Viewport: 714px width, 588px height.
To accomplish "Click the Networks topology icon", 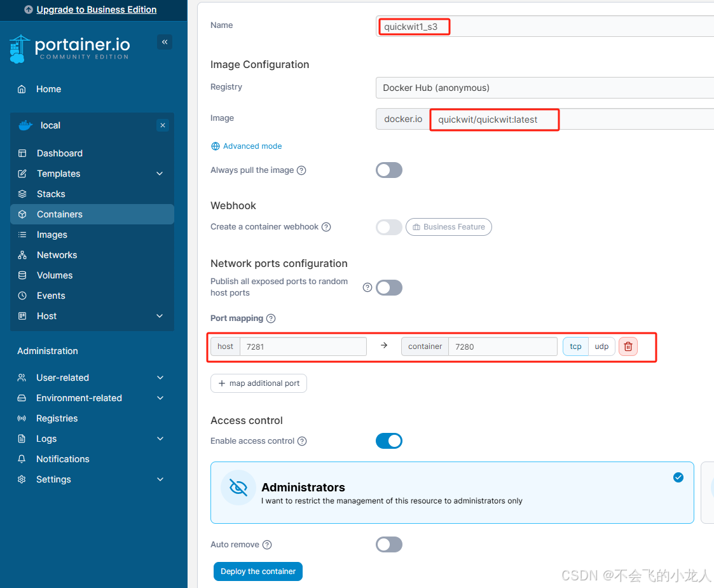I will pyautogui.click(x=22, y=255).
